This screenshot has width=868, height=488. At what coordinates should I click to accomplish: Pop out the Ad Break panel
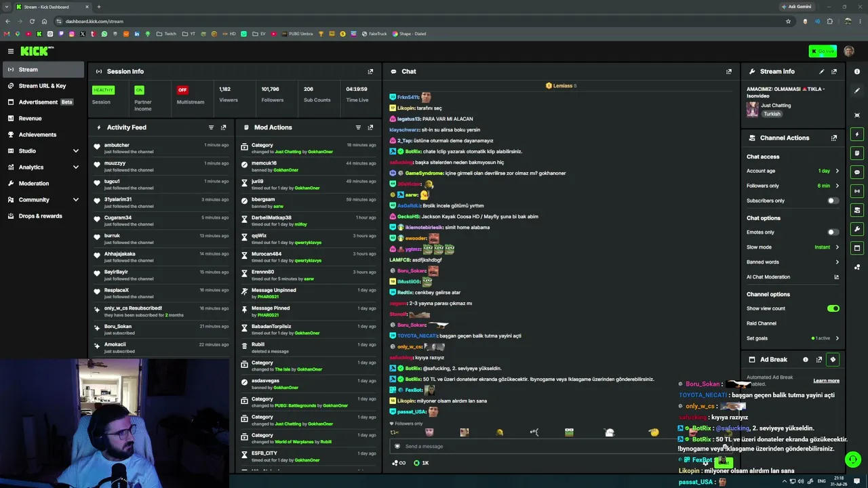click(x=819, y=360)
